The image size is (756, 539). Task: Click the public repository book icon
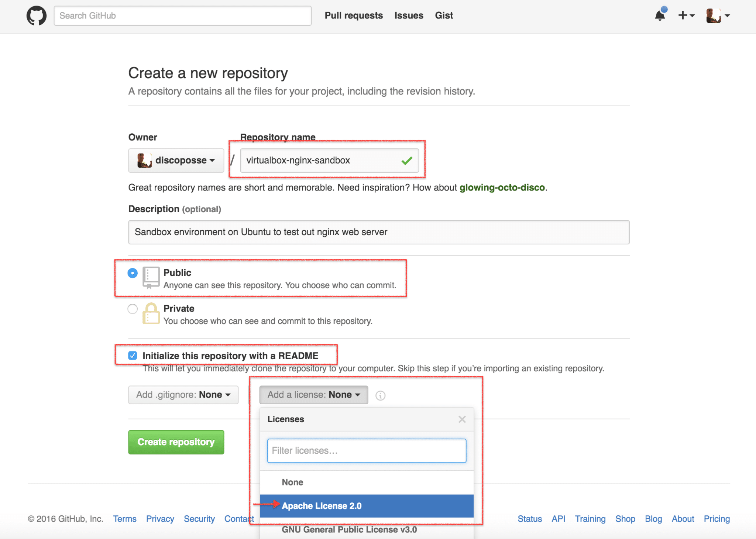151,278
